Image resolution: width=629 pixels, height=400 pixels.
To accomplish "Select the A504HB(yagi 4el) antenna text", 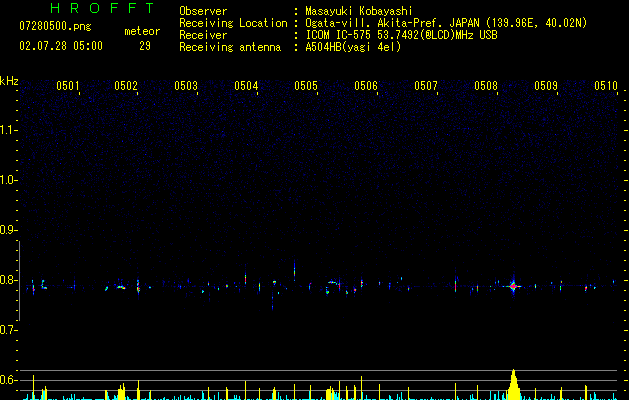I will point(353,47).
